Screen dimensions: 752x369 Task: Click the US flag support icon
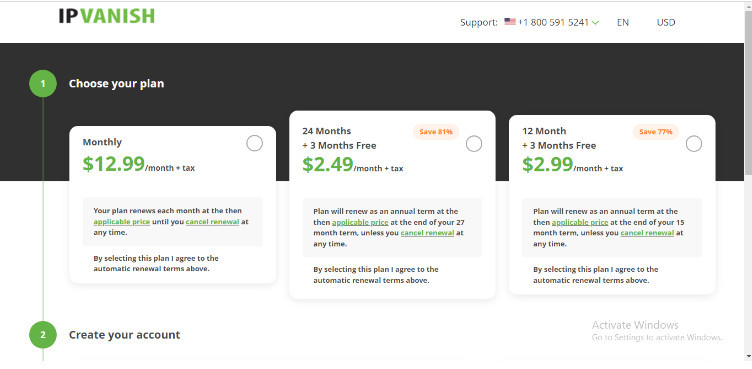(x=510, y=22)
